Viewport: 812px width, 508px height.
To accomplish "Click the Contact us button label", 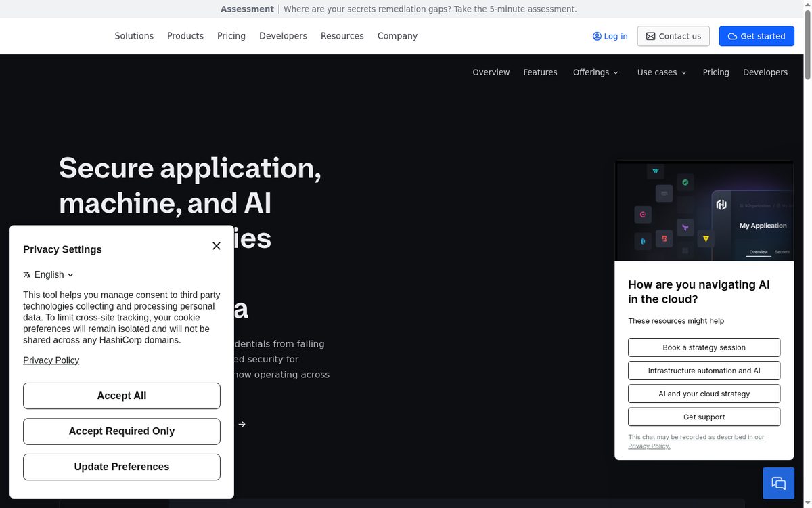I will 680,37.
